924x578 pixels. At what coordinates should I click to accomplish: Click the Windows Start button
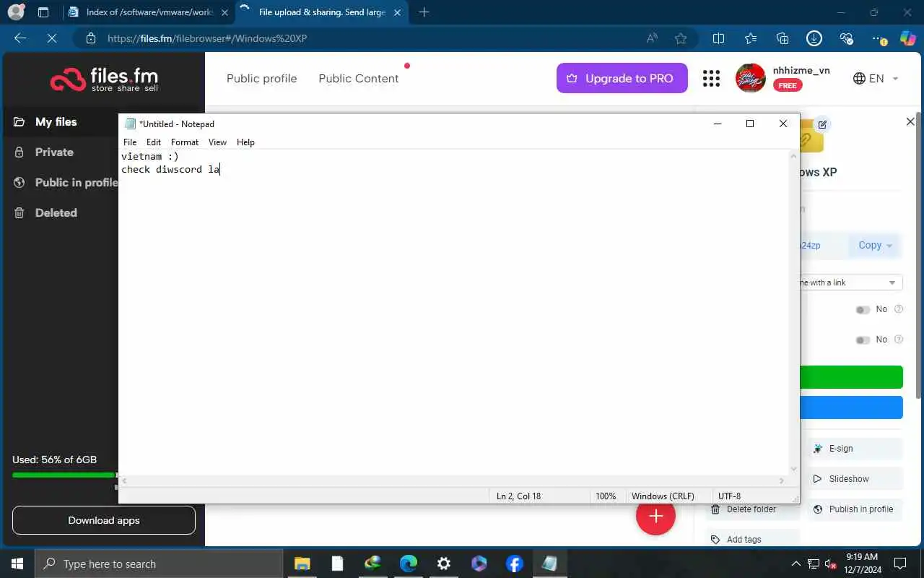click(17, 564)
